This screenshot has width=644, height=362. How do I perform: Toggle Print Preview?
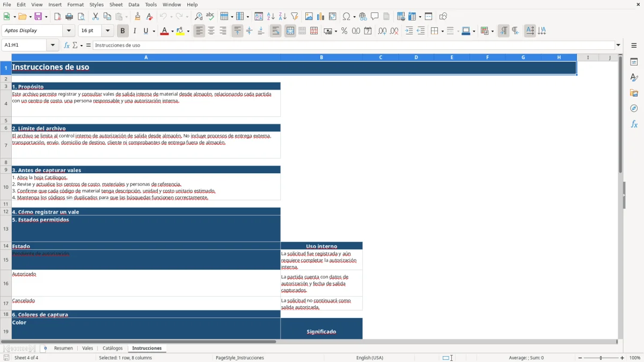tap(81, 17)
